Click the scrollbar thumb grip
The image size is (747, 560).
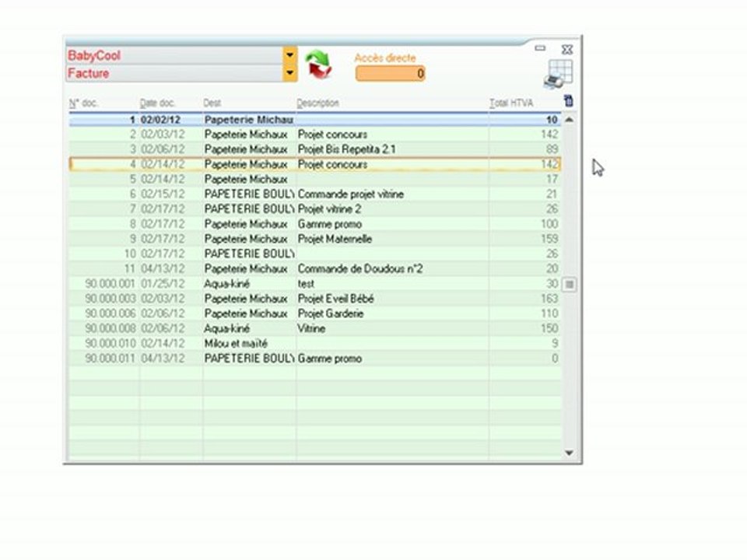pos(569,285)
